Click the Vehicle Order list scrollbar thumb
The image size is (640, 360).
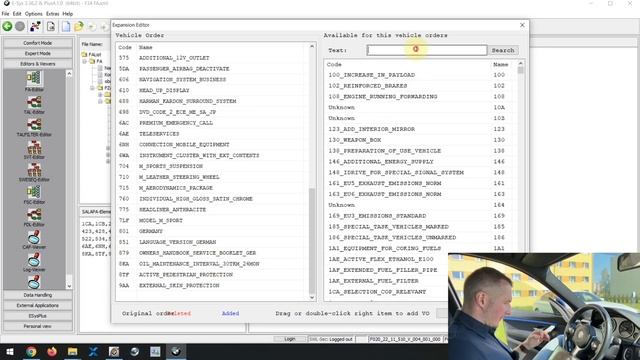pos(312,241)
